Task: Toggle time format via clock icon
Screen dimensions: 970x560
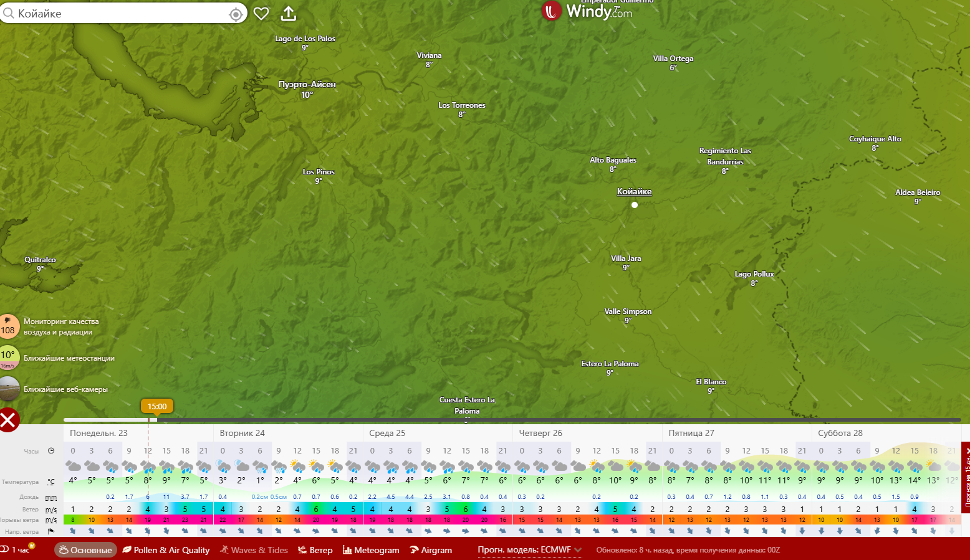Action: pyautogui.click(x=51, y=451)
